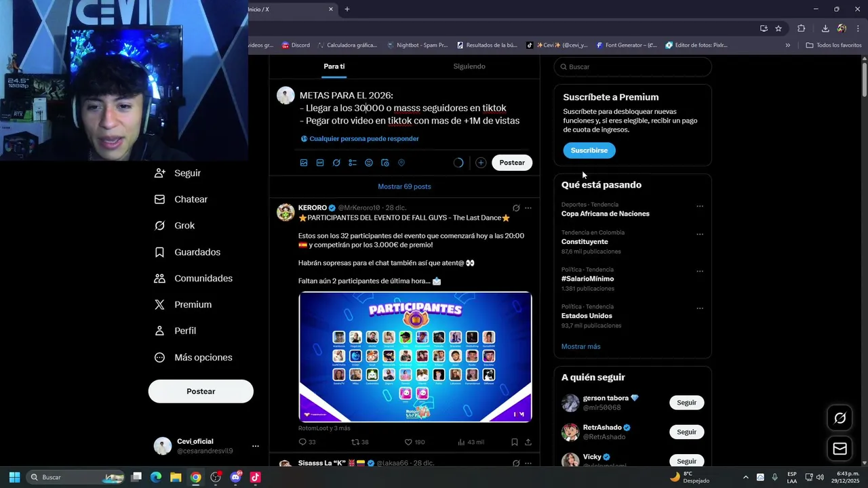Open floating messages envelope button

(840, 449)
